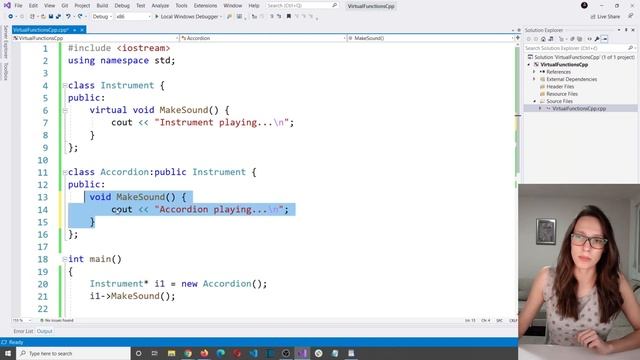Click the Search Solution Explorer field

579,48
